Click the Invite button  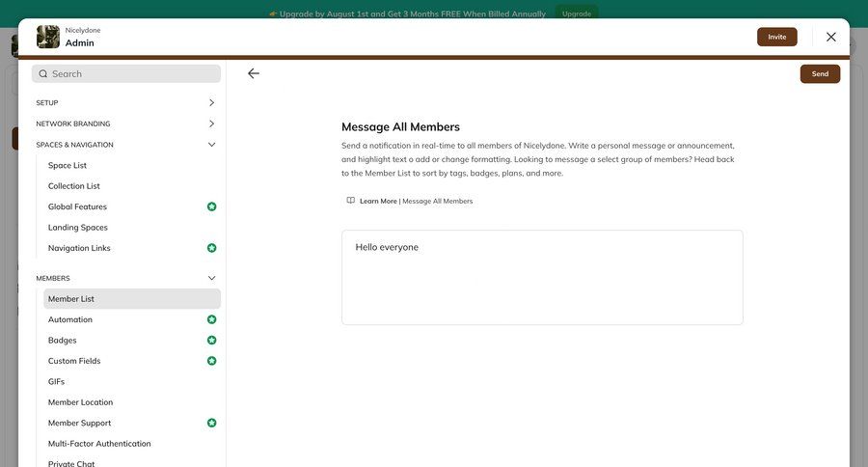coord(776,37)
